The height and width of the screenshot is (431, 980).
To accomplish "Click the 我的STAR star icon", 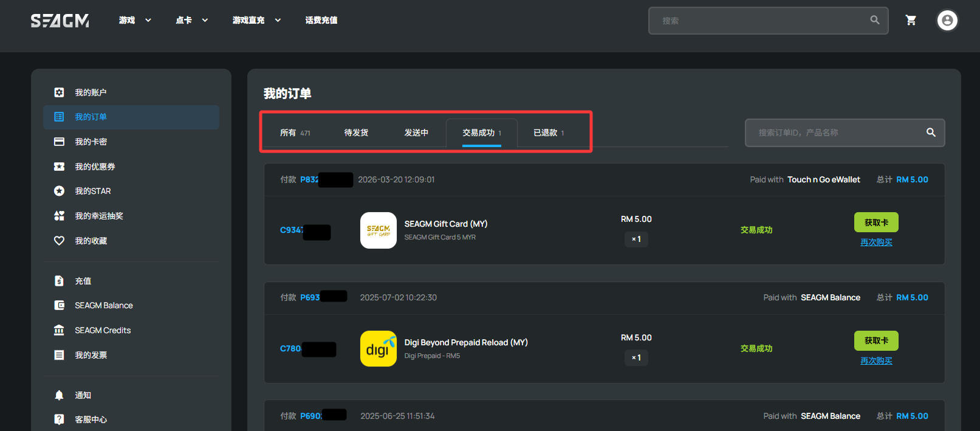I will [x=59, y=191].
